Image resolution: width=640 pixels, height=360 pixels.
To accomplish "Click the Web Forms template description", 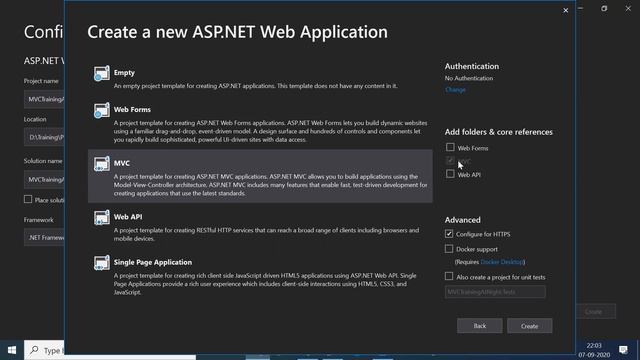I will pyautogui.click(x=270, y=131).
